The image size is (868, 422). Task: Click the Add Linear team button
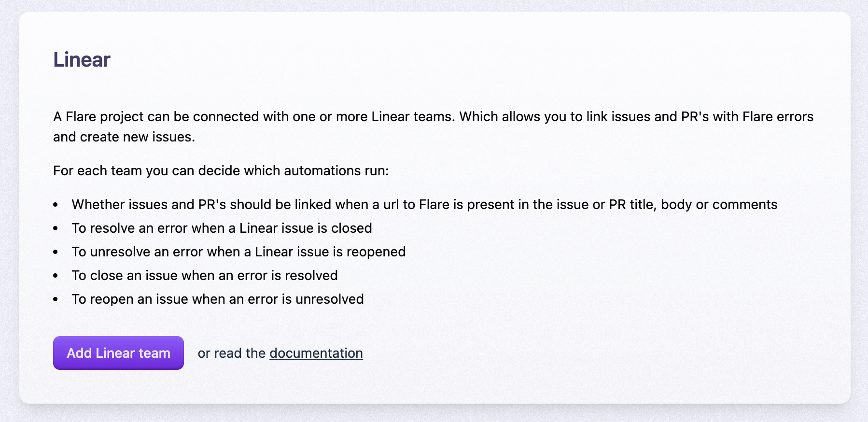[118, 353]
